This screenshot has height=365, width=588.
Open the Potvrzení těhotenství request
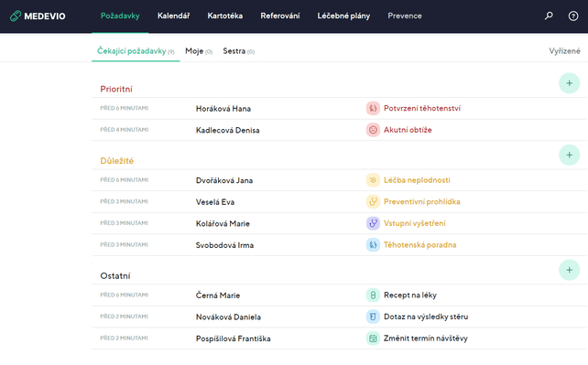(422, 108)
